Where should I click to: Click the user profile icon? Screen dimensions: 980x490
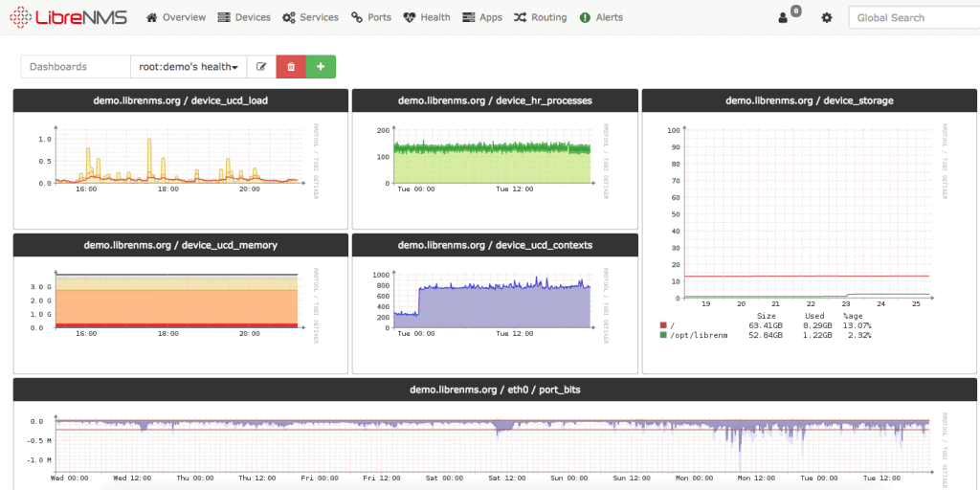(783, 18)
